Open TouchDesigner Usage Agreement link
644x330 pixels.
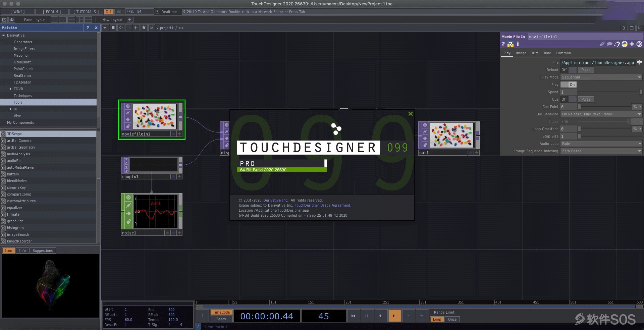pos(323,205)
